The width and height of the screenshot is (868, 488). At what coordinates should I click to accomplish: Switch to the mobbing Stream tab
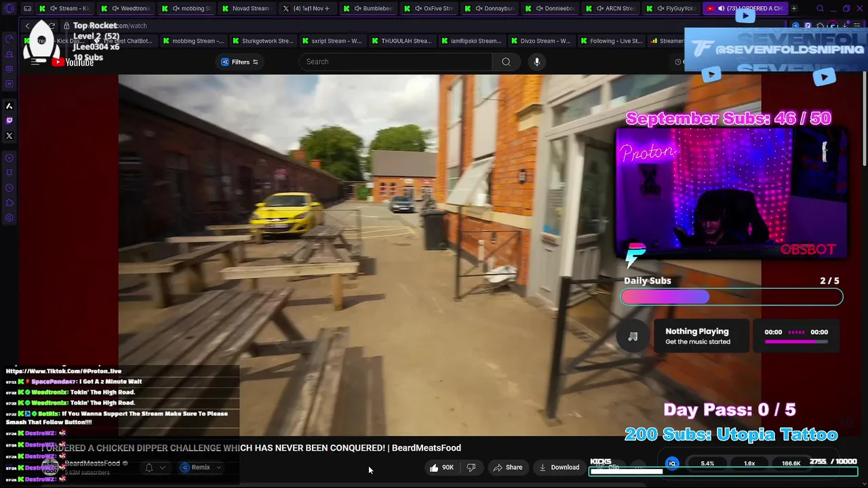click(186, 9)
